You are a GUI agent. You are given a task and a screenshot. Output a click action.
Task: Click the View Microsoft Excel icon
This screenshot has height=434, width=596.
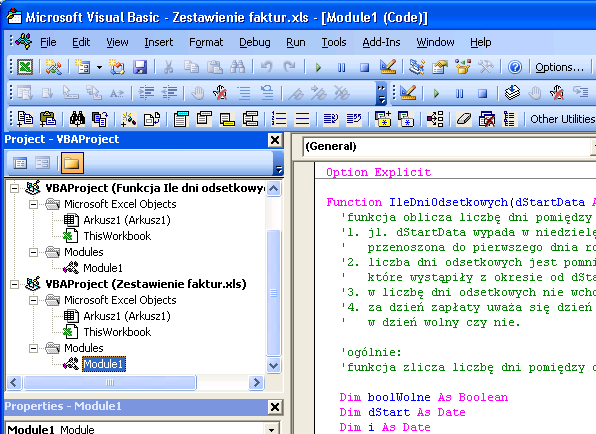[x=25, y=67]
